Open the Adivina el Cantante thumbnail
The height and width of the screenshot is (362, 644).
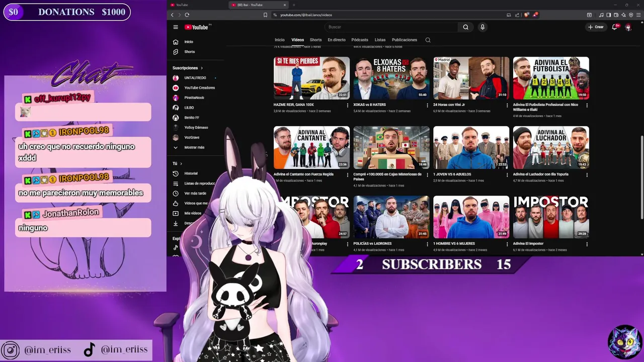312,147
